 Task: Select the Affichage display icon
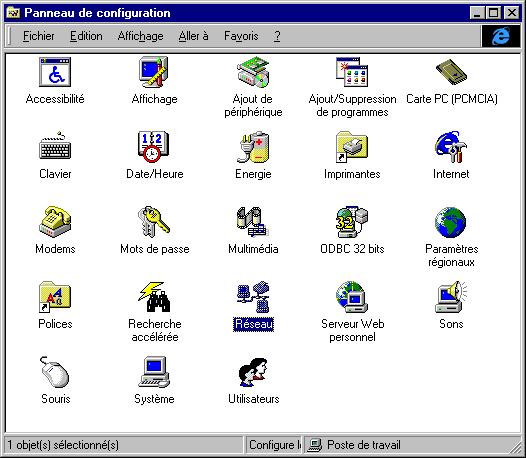coord(154,72)
